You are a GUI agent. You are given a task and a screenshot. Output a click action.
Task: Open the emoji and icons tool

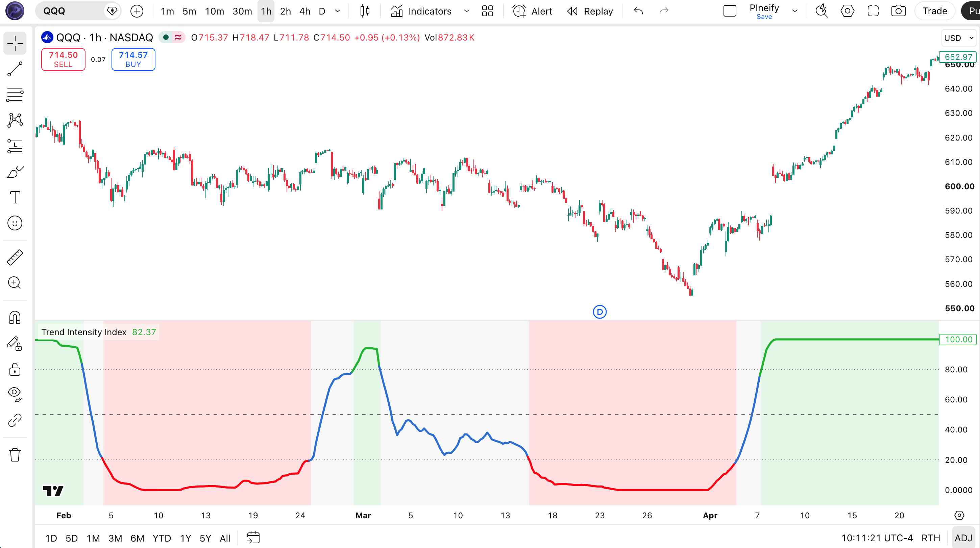pyautogui.click(x=15, y=223)
